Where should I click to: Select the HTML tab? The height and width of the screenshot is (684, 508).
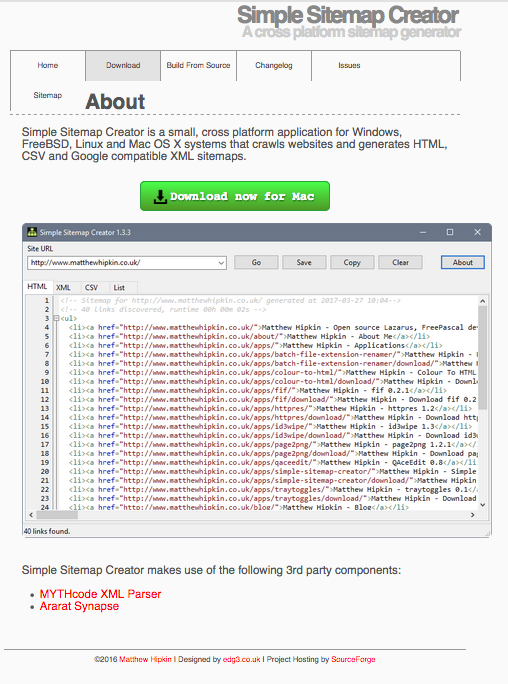(37, 287)
